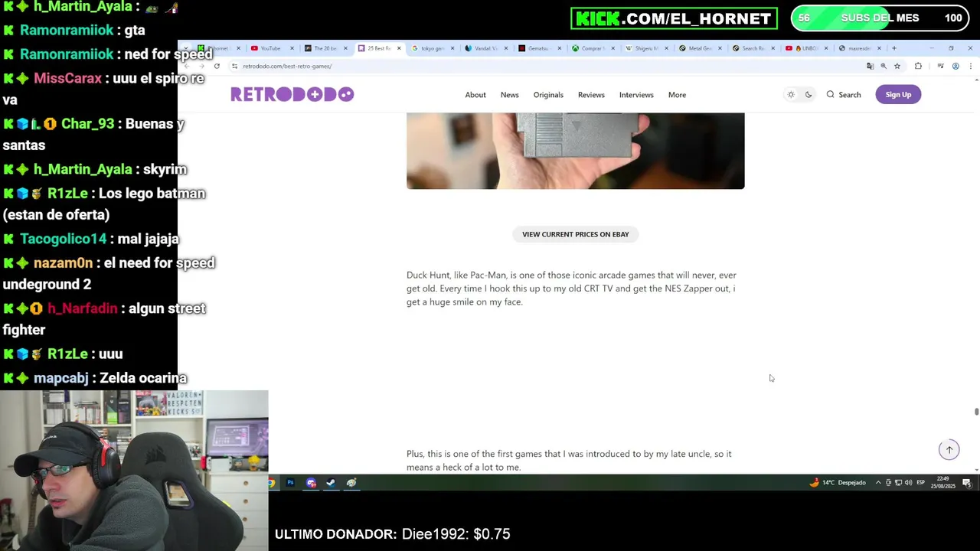The width and height of the screenshot is (980, 551).
Task: Click the page vertical scrollbar thumb
Action: (x=976, y=412)
